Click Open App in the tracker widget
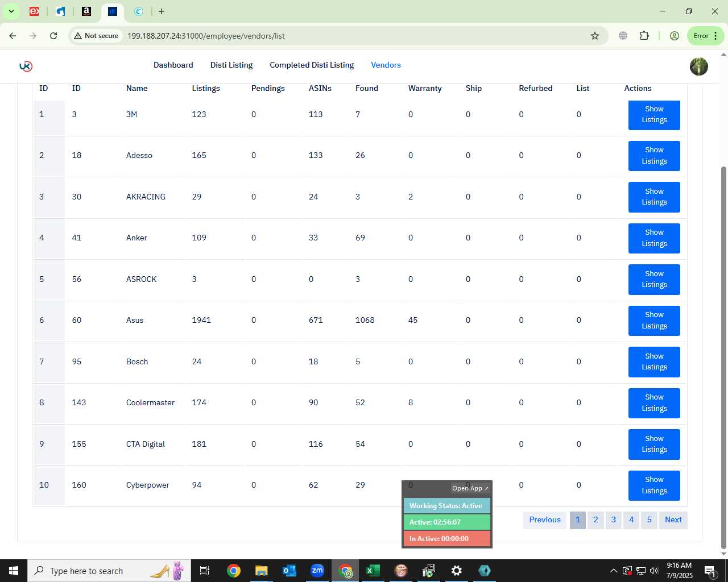The image size is (728, 582). tap(470, 489)
